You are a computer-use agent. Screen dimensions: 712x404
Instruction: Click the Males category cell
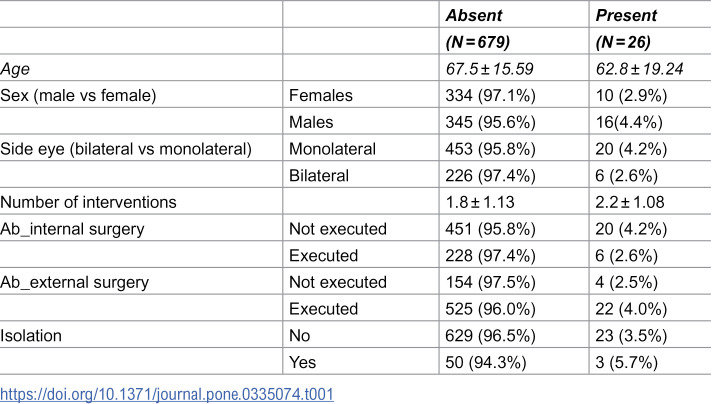click(311, 122)
